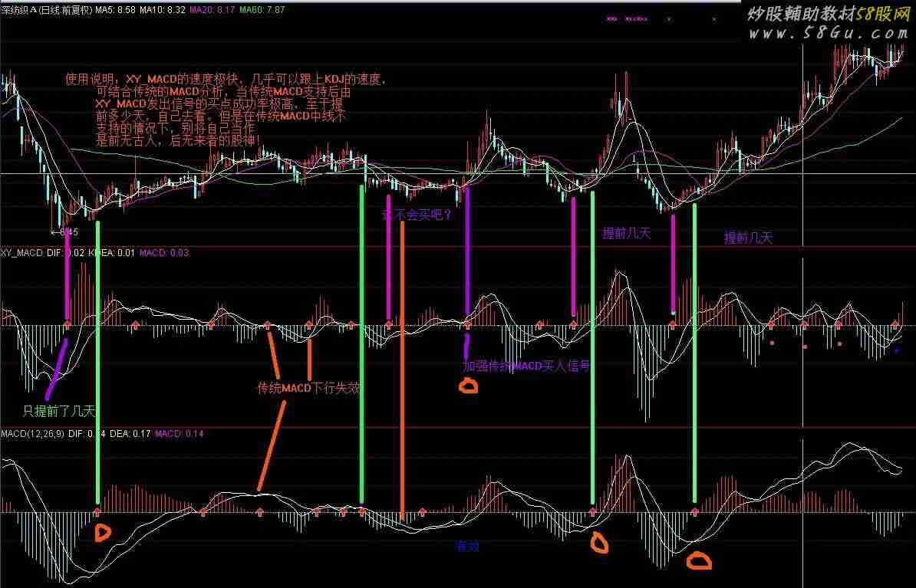Click the stock title 深纺织A (日线,前复权)
Image resolution: width=916 pixels, height=588 pixels.
(x=47, y=10)
